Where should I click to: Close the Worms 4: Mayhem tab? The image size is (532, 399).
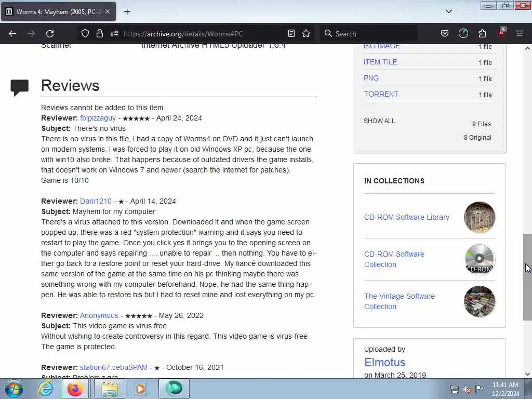coord(108,11)
